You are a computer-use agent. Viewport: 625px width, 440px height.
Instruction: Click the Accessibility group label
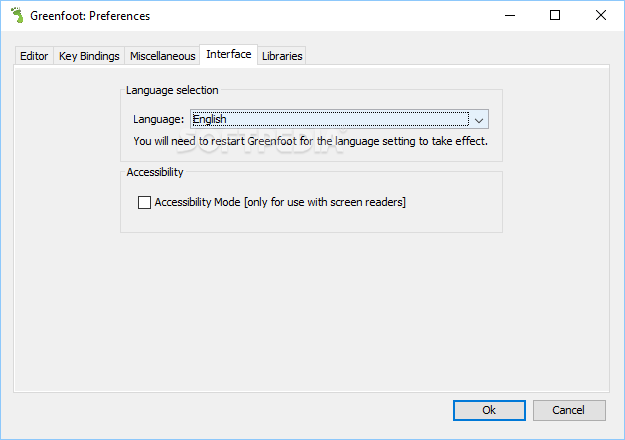pos(155,172)
